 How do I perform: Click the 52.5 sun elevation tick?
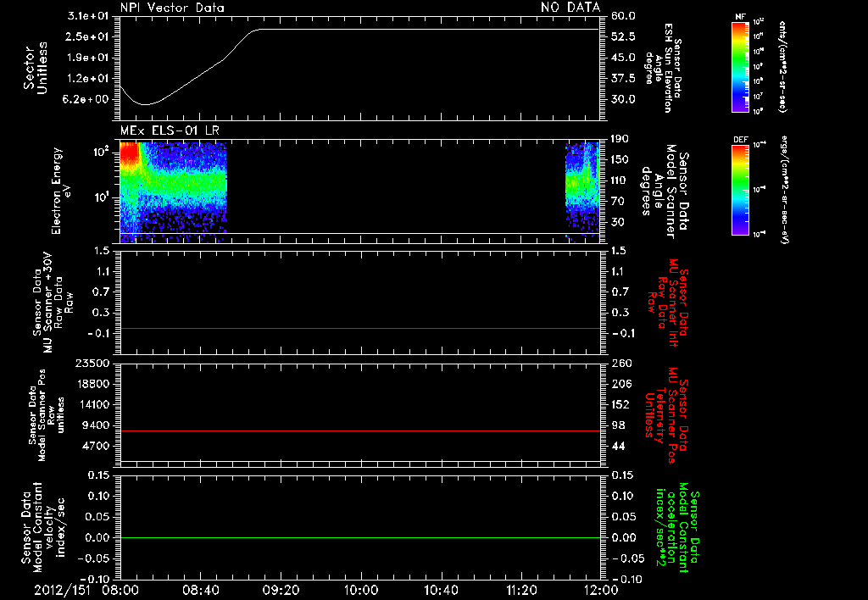[x=623, y=36]
